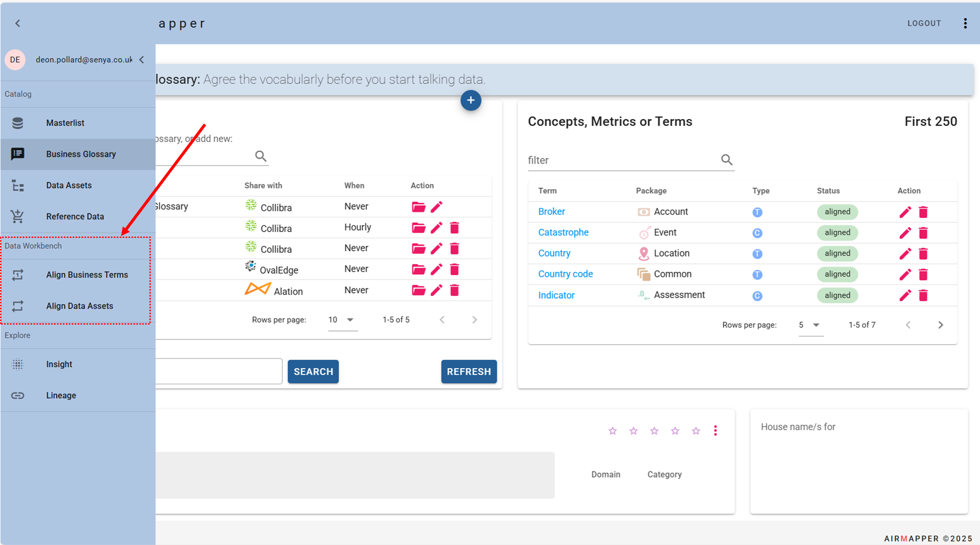Viewport: 980px width, 545px height.
Task: Open the folder action for the OvalEdge glossary row
Action: (x=418, y=269)
